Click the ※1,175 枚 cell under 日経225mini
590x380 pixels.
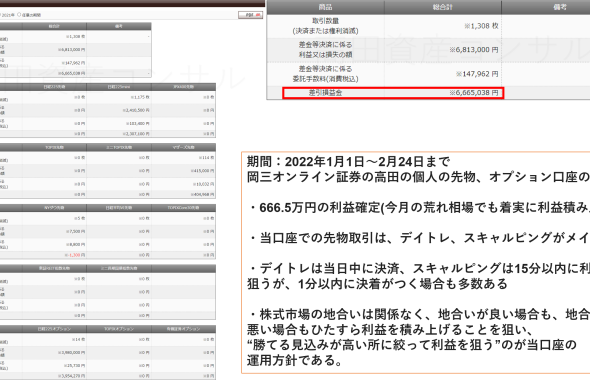140,97
